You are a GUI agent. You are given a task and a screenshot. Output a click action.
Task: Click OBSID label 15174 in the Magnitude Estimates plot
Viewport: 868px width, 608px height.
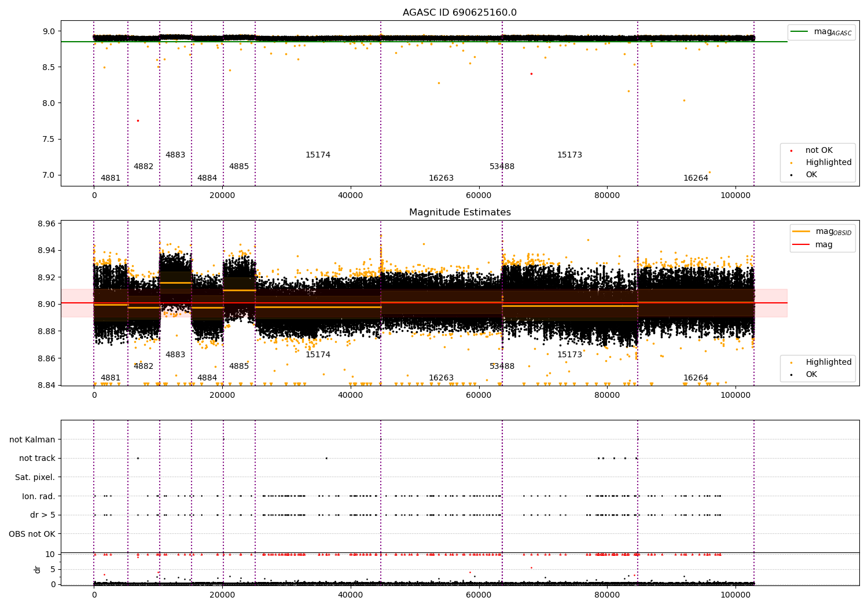[x=318, y=355]
